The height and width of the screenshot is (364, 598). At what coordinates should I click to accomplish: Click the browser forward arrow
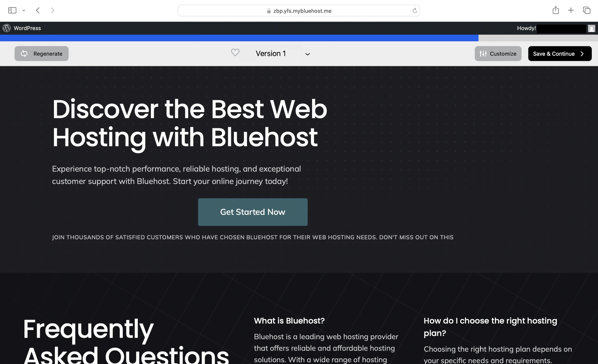(x=52, y=10)
